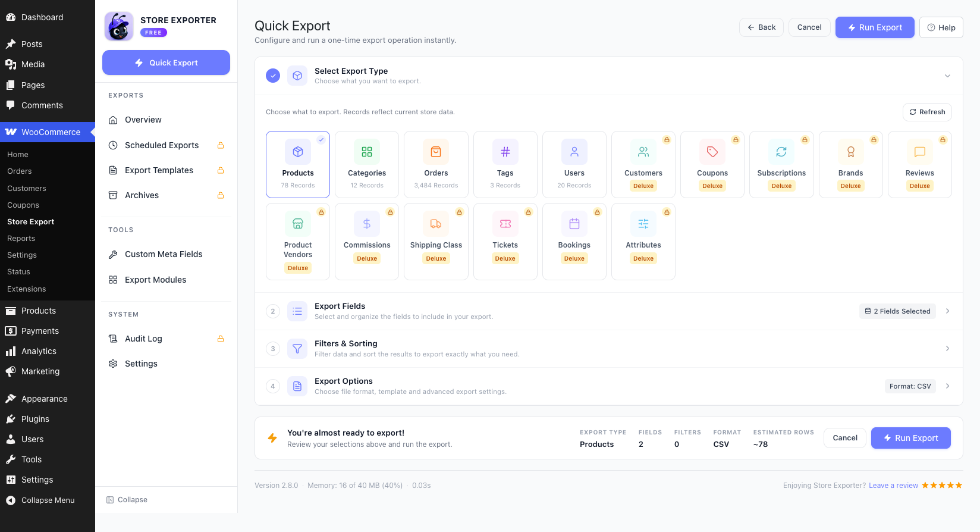980x532 pixels.
Task: Click the Quick Export sidebar button
Action: tap(166, 62)
